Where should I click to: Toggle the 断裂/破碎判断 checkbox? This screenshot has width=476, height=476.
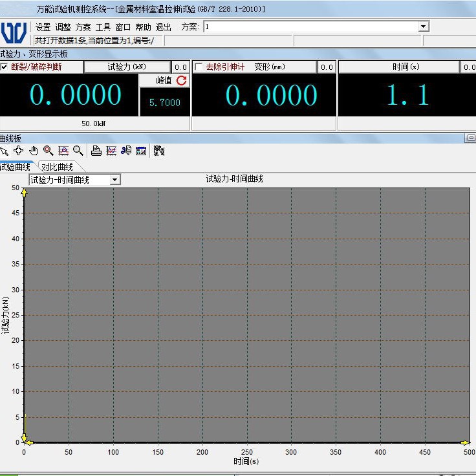pyautogui.click(x=4, y=67)
